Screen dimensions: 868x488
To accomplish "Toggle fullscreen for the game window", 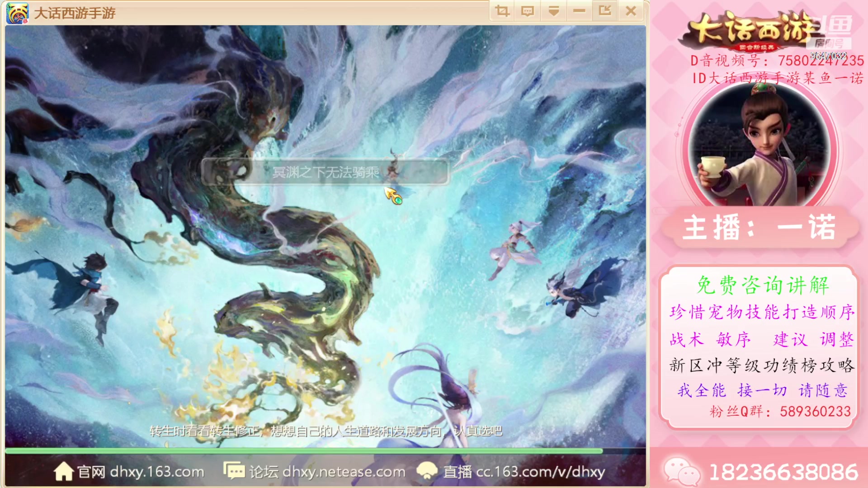I will tap(605, 11).
